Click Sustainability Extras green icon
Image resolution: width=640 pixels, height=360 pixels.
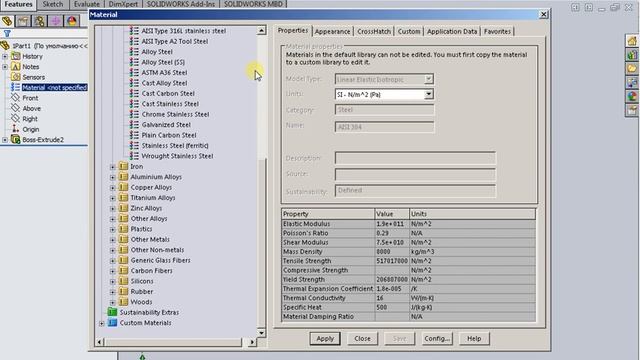pos(112,312)
